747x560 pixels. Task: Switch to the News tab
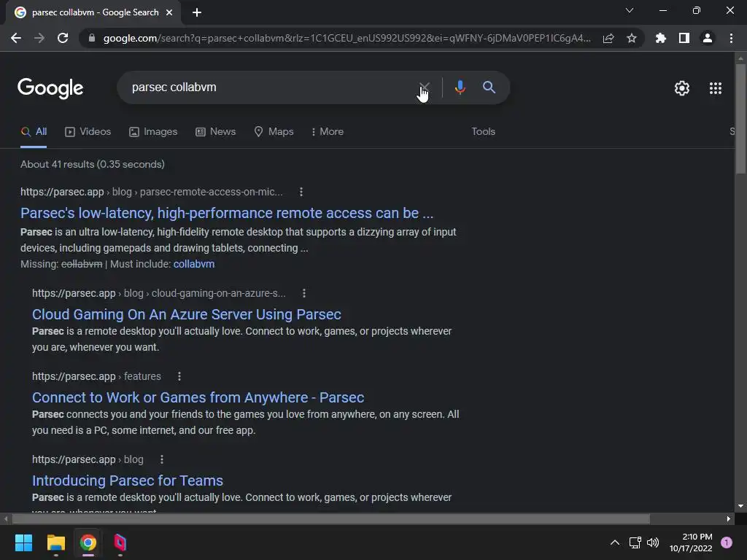216,132
